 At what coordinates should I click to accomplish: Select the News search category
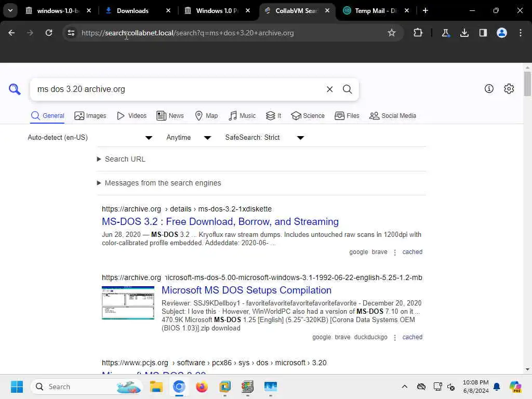point(170,116)
